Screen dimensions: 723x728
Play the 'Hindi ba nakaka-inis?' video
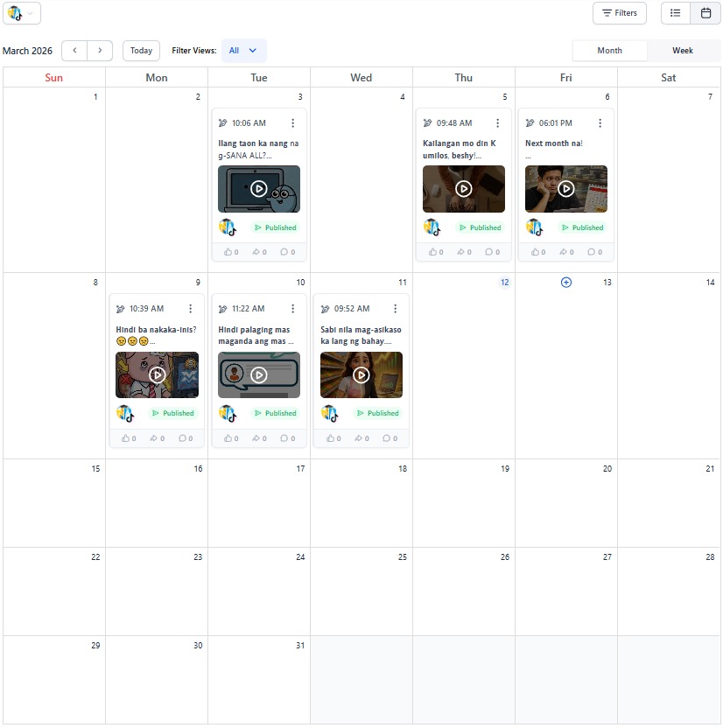tap(157, 374)
